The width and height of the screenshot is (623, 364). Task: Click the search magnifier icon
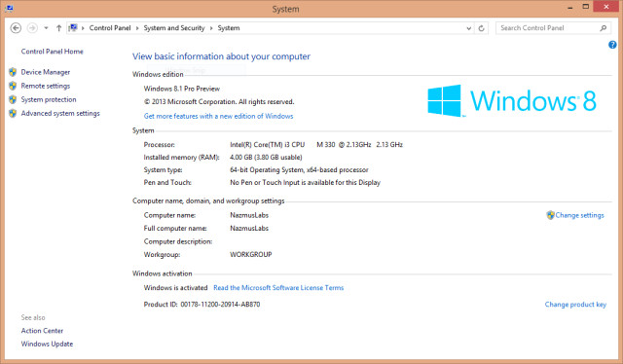click(604, 28)
